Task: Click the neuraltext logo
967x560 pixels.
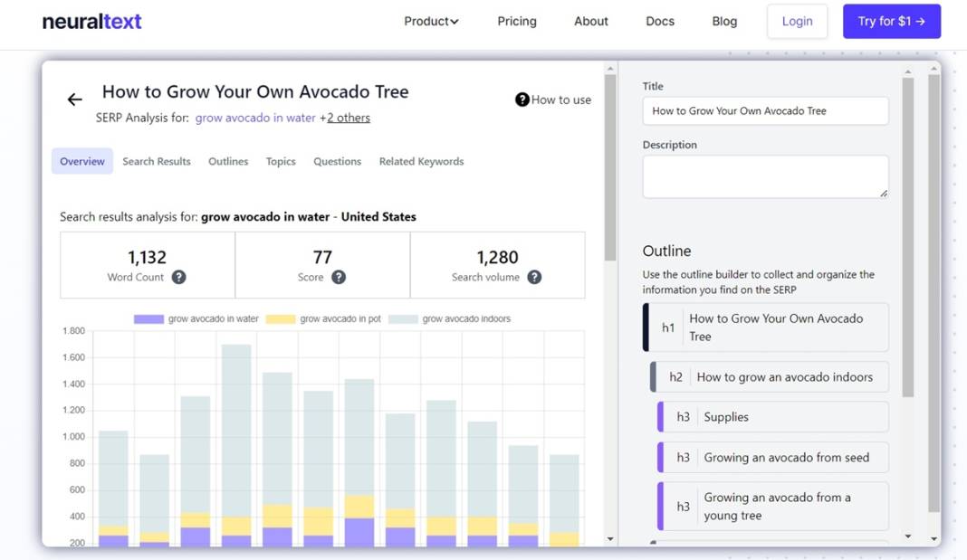Action: (91, 22)
